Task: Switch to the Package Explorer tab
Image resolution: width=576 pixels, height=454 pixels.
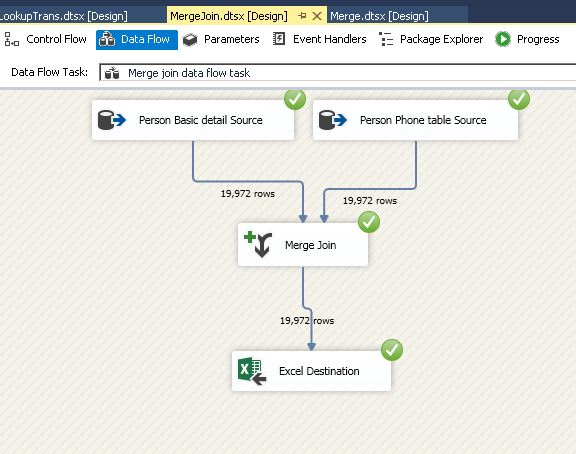Action: point(431,39)
